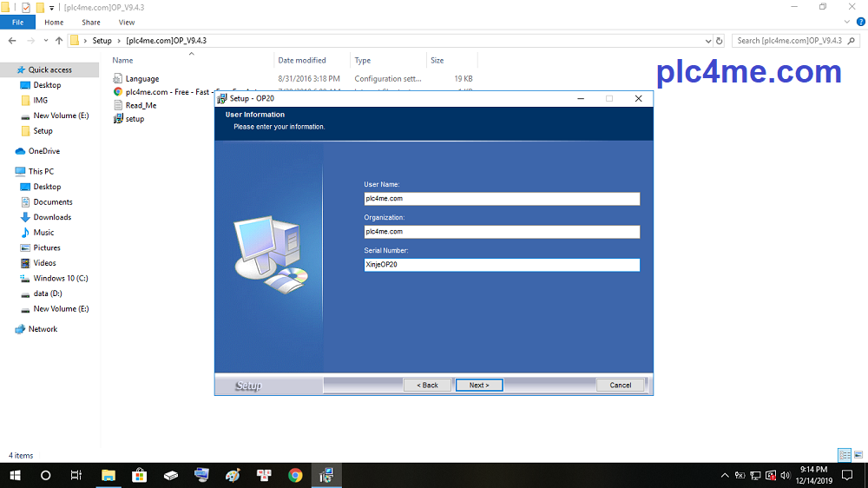Refresh the current folder
Viewport: 868px width, 488px height.
coord(719,41)
